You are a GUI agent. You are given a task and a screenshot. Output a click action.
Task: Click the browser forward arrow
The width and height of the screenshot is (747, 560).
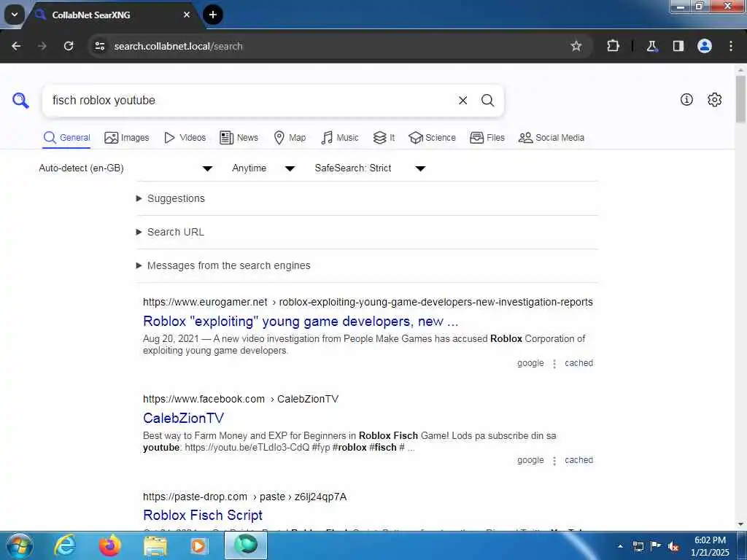[x=42, y=46]
